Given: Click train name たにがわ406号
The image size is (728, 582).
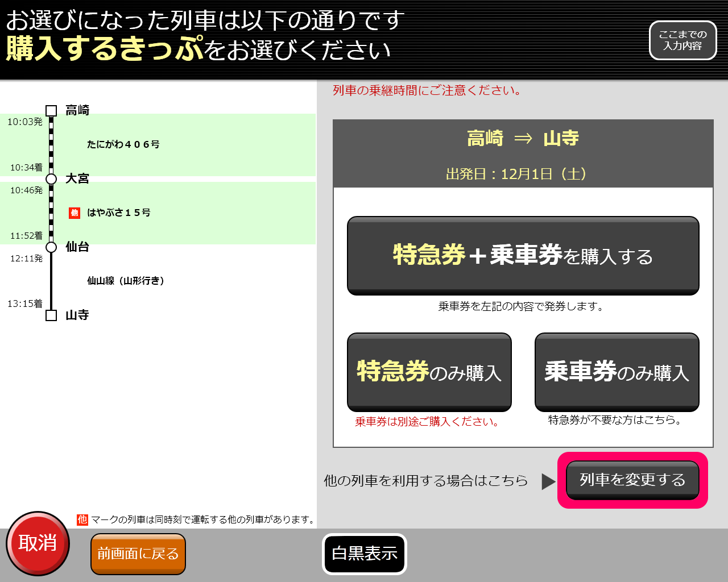Looking at the screenshot, I should click(123, 144).
